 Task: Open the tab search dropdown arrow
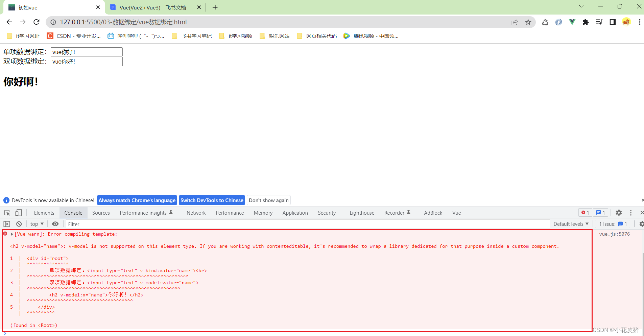(x=581, y=6)
